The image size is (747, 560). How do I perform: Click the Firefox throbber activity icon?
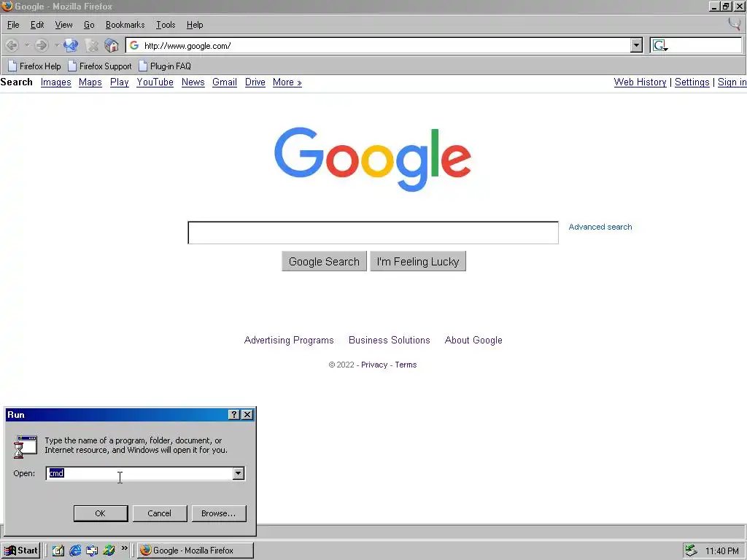[x=734, y=24]
